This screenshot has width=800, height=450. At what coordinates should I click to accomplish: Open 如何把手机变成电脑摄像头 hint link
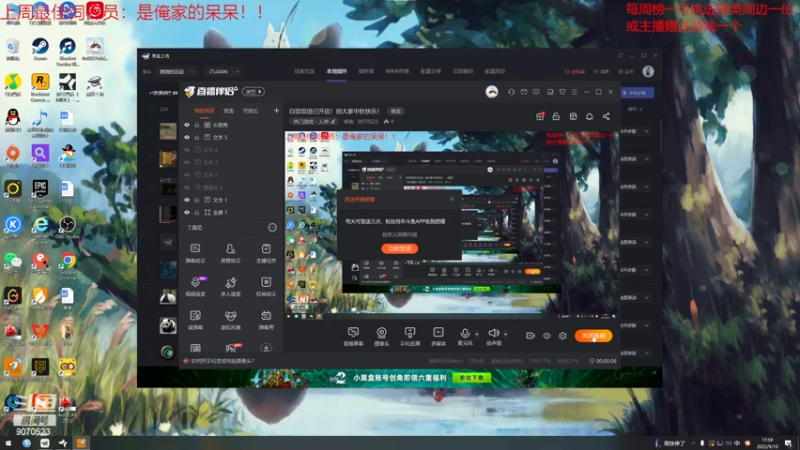coord(222,361)
